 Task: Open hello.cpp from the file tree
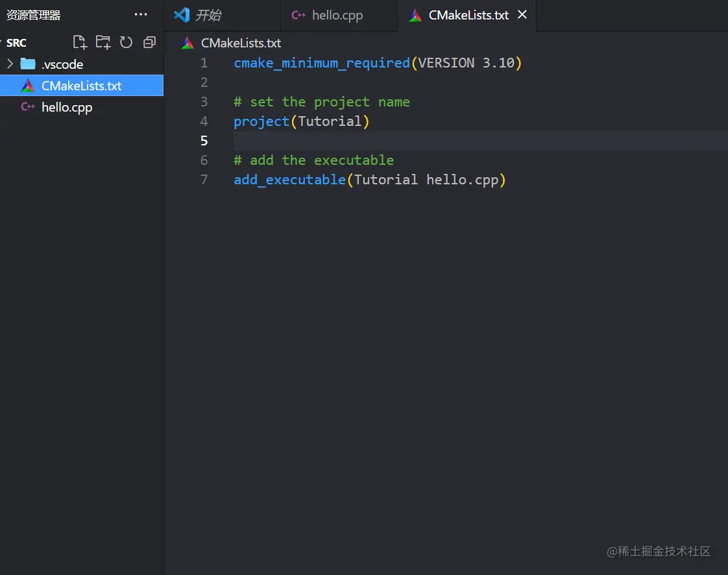(x=82, y=107)
